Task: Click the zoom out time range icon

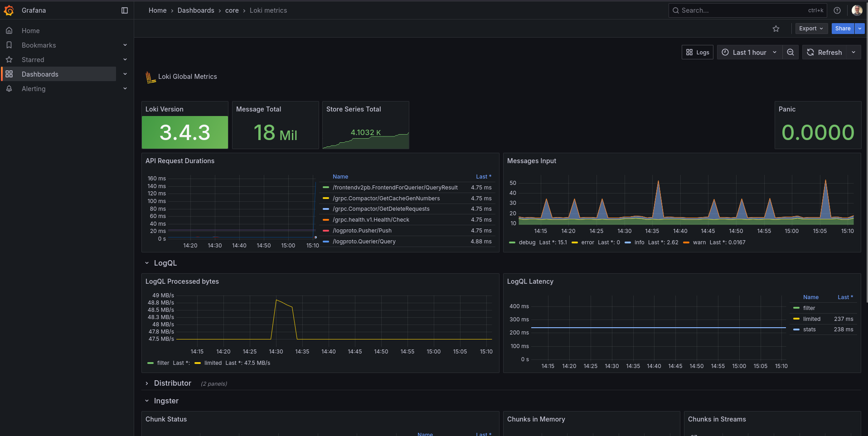Action: click(790, 53)
